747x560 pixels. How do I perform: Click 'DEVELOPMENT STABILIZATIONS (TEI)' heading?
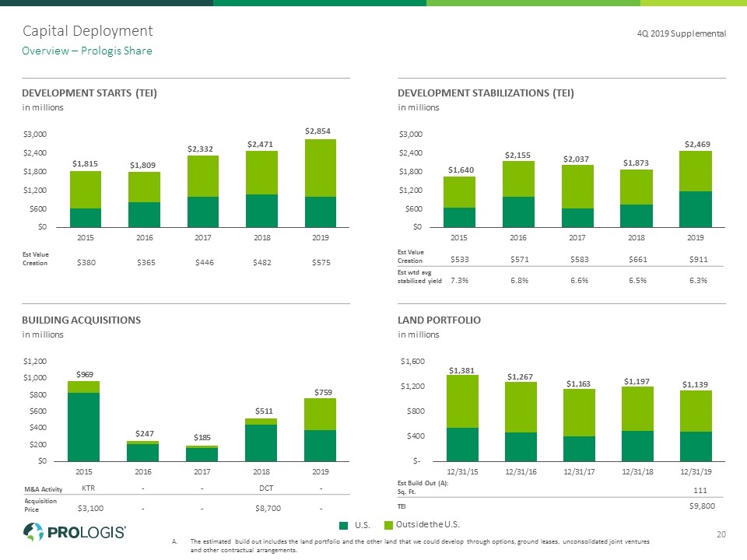(x=486, y=93)
